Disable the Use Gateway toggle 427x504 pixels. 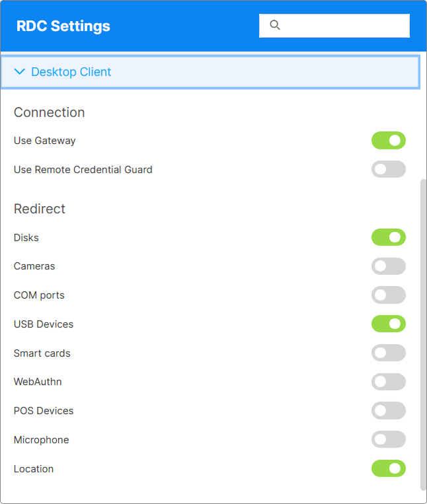click(388, 141)
